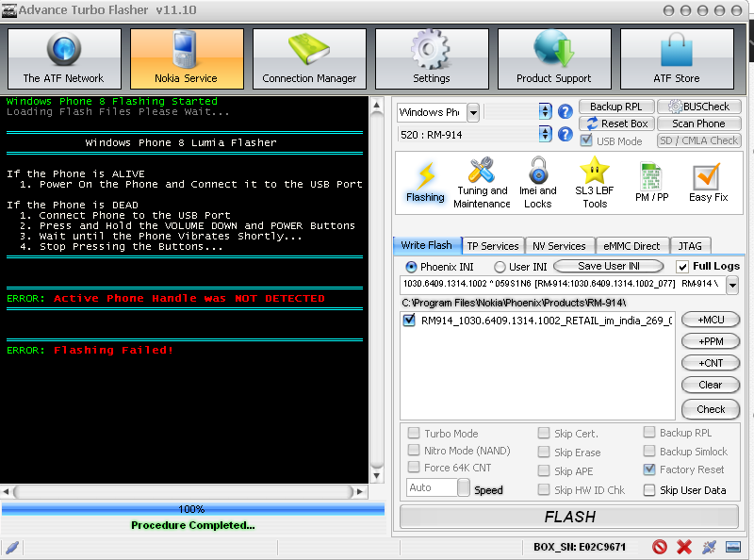Expand the Windows Phone platform dropdown

[x=473, y=113]
